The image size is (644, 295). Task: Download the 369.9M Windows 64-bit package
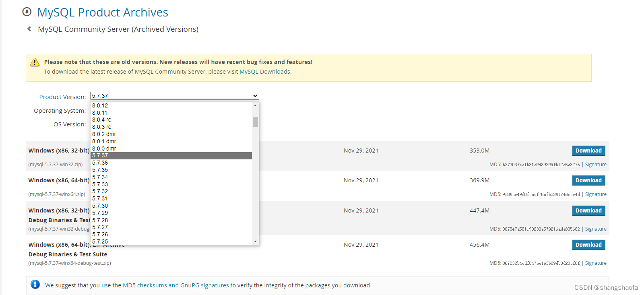588,180
